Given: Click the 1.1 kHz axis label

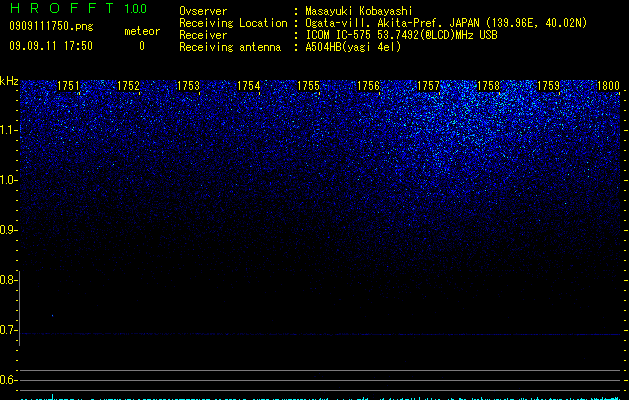Looking at the screenshot, I should [x=8, y=130].
